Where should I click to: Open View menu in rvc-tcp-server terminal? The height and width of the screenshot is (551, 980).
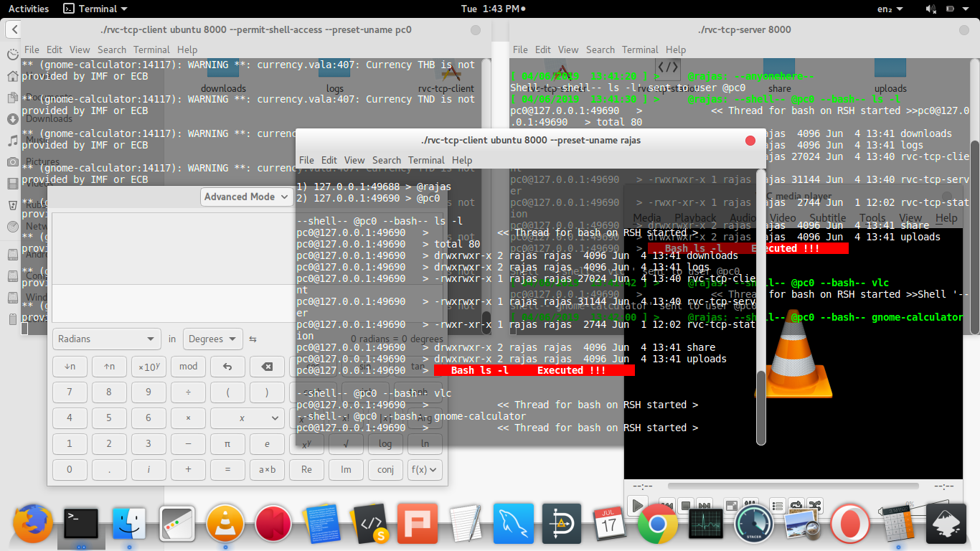568,50
